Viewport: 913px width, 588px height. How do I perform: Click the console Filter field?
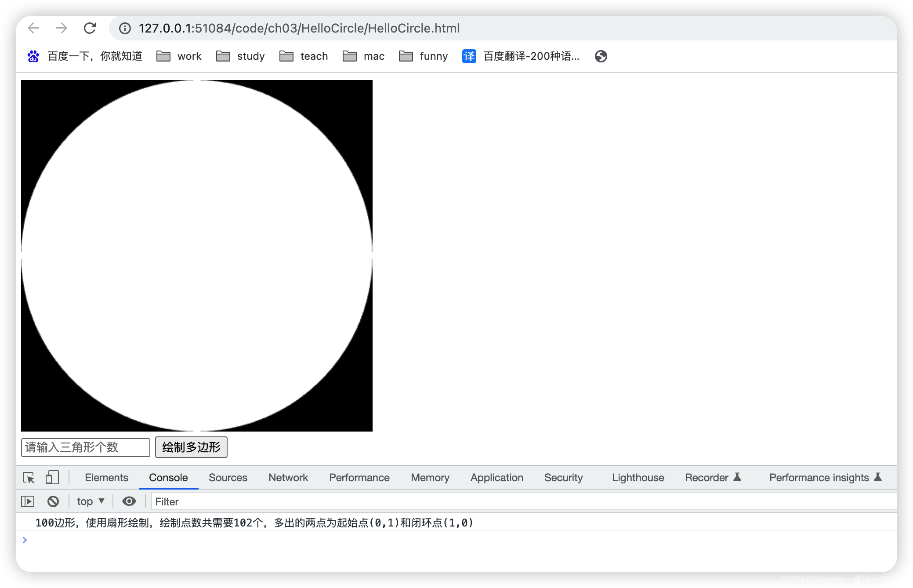tap(523, 501)
